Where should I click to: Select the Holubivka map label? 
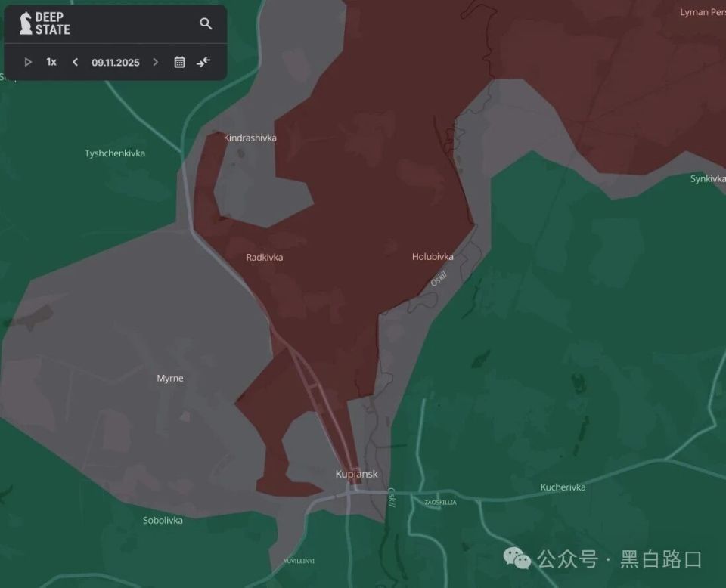click(433, 257)
